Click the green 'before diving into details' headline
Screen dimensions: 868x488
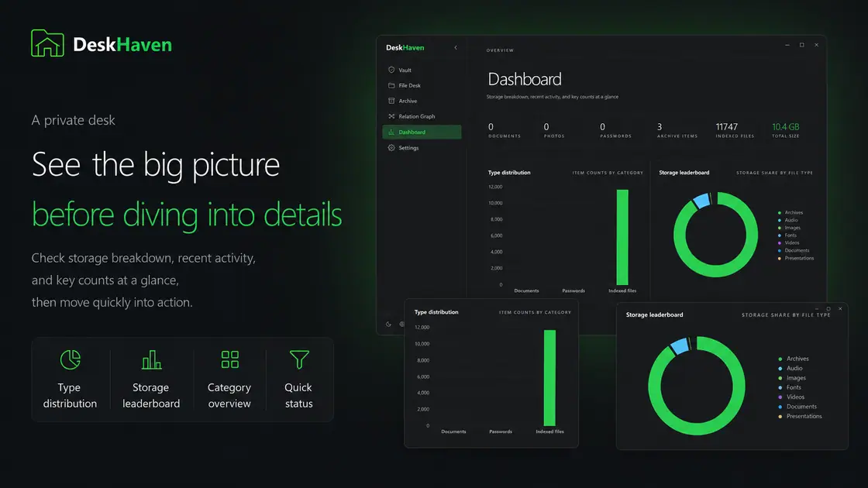click(x=187, y=214)
